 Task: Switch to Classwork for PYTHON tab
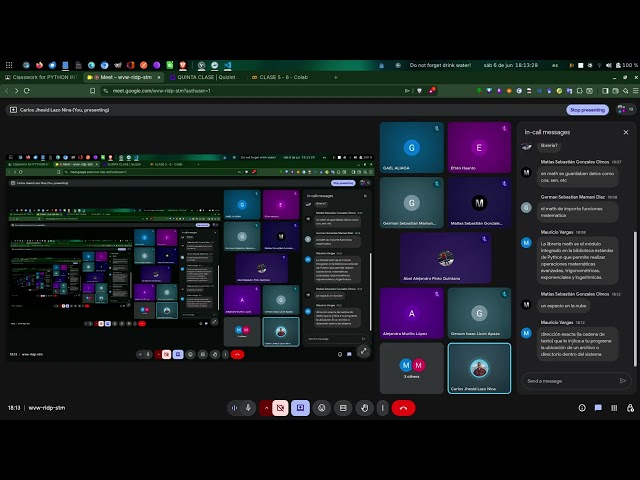pos(42,77)
